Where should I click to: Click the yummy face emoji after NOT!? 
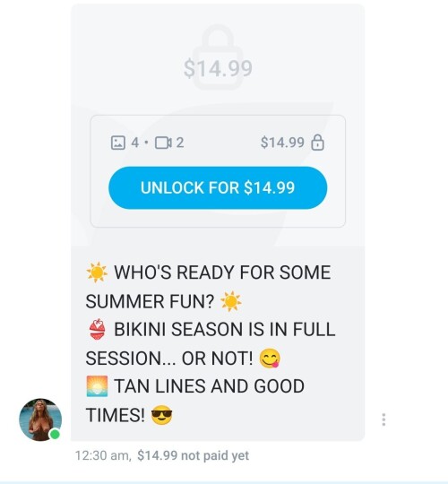coord(270,358)
